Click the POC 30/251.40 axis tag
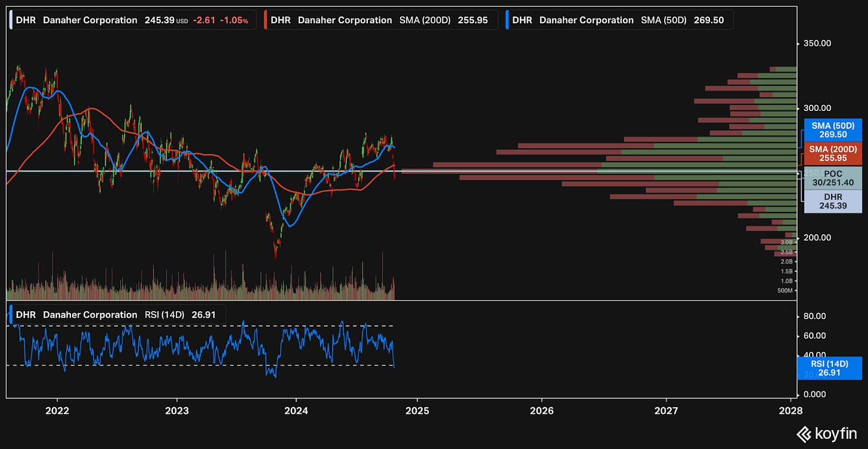The width and height of the screenshot is (868, 449). 833,178
